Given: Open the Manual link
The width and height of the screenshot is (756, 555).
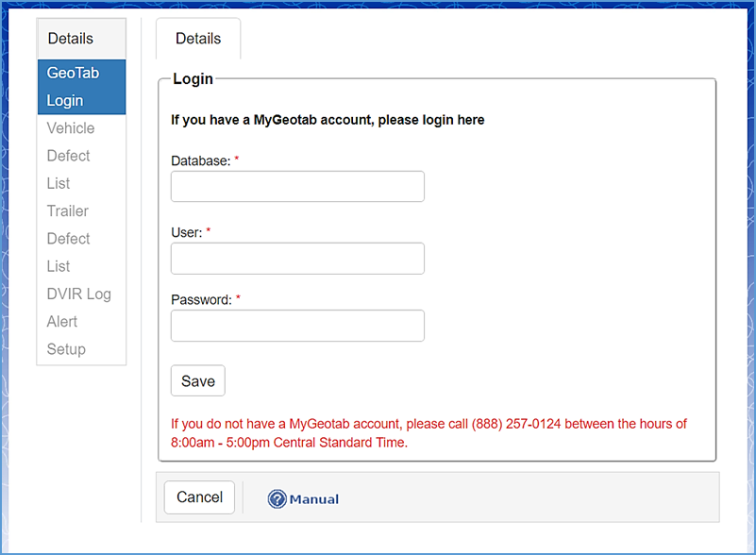Looking at the screenshot, I should pyautogui.click(x=313, y=499).
